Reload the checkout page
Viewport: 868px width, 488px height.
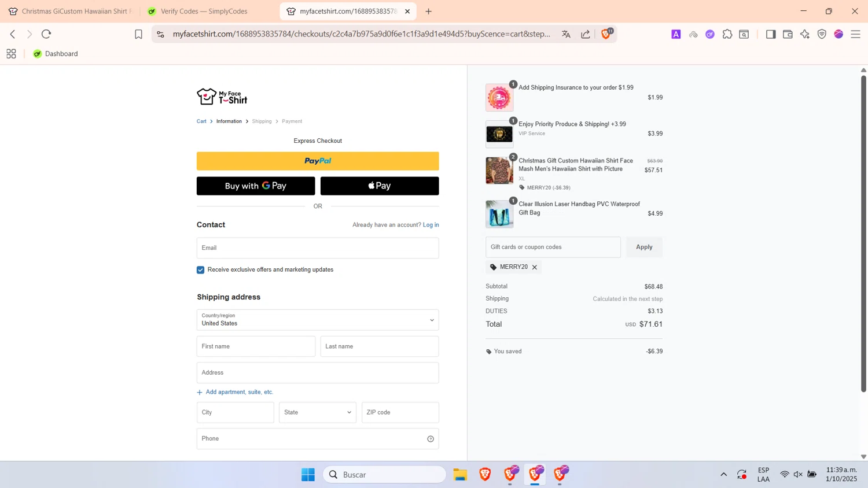tap(46, 34)
